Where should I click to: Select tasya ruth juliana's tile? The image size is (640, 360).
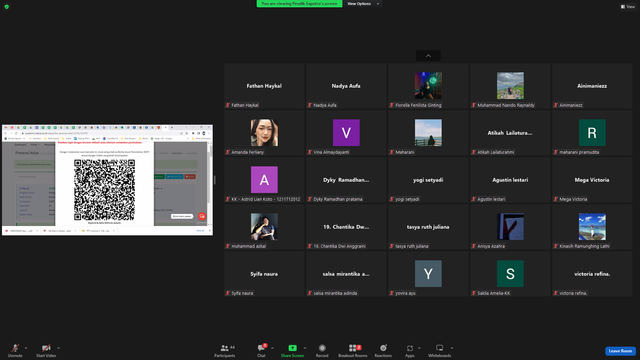coord(428,227)
